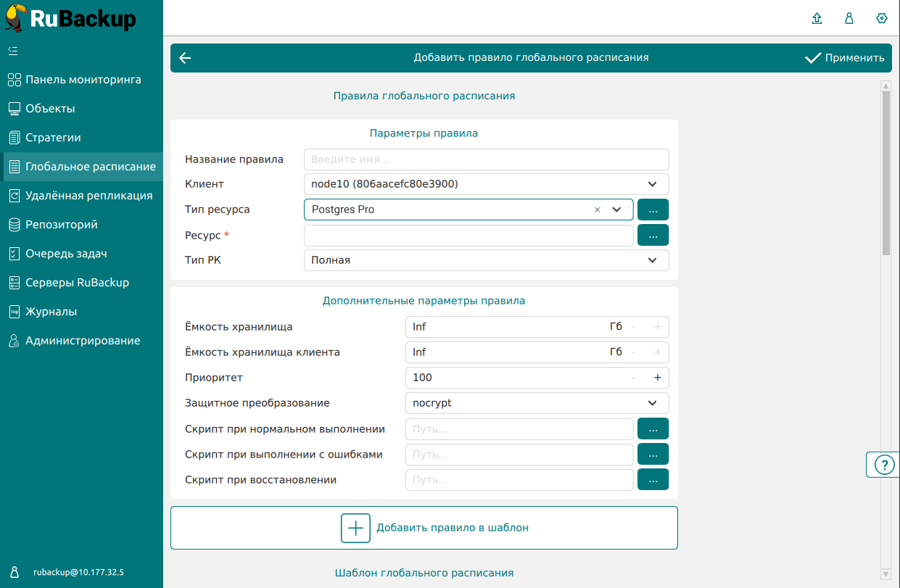The height and width of the screenshot is (588, 900).
Task: Collapse the sidebar with the hamburger icon
Action: tap(12, 51)
